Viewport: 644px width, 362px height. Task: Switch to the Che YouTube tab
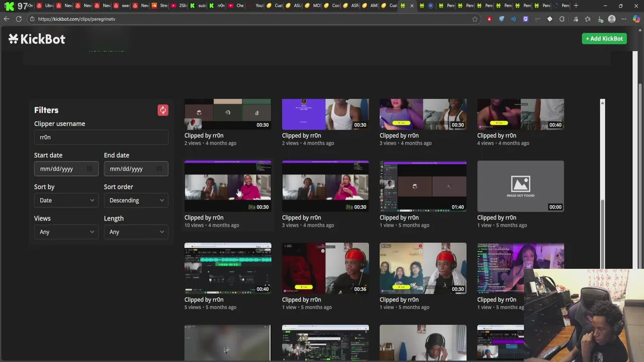pyautogui.click(x=236, y=6)
